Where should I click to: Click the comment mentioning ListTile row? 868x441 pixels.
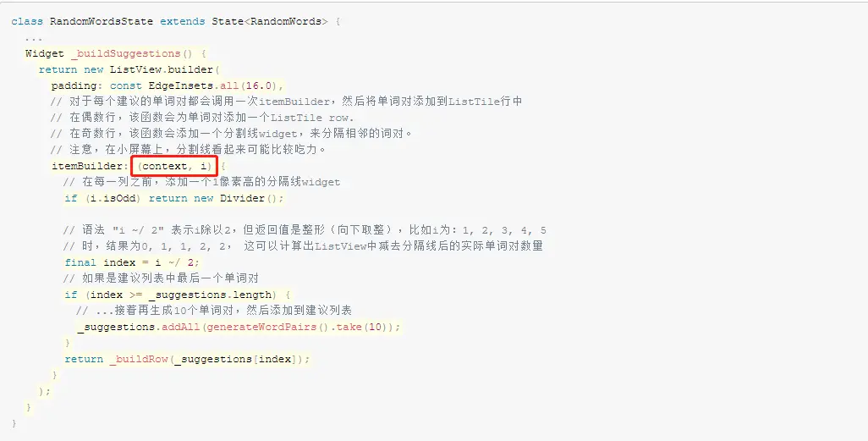pos(201,118)
